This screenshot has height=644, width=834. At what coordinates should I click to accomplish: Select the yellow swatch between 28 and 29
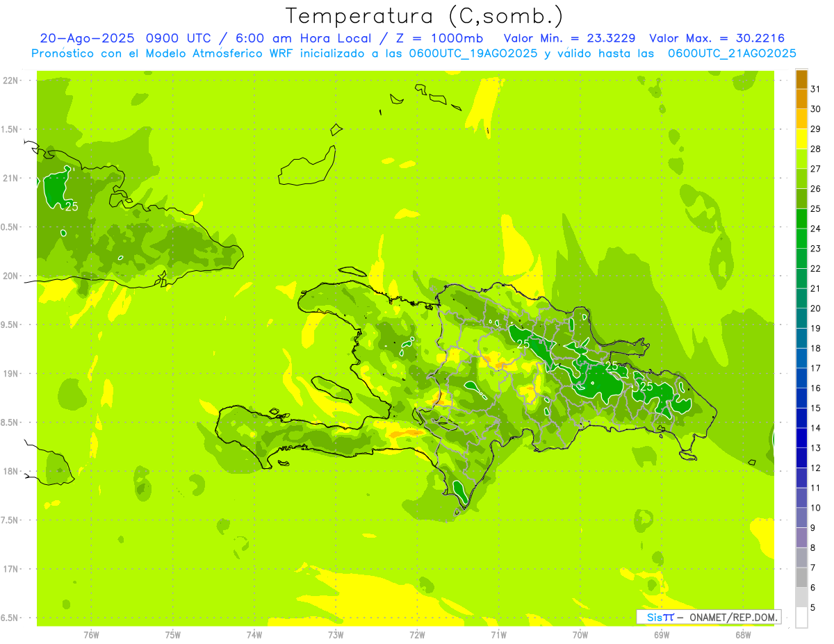pos(801,139)
